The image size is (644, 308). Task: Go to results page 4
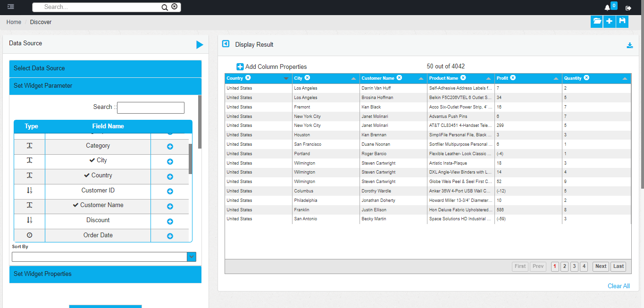point(584,266)
